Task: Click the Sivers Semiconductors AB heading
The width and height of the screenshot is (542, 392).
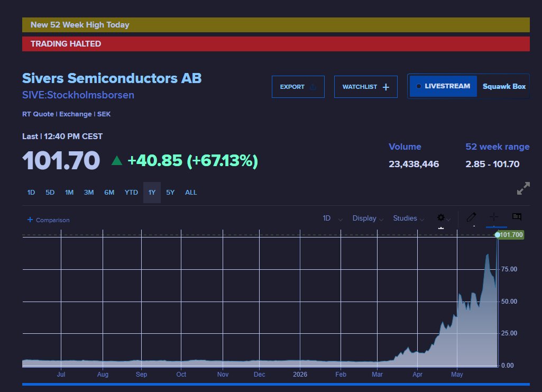Action: (x=112, y=78)
